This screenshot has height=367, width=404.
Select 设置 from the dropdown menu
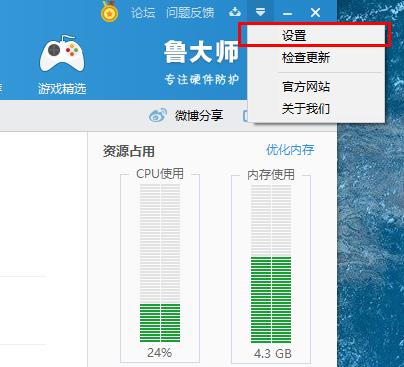316,35
